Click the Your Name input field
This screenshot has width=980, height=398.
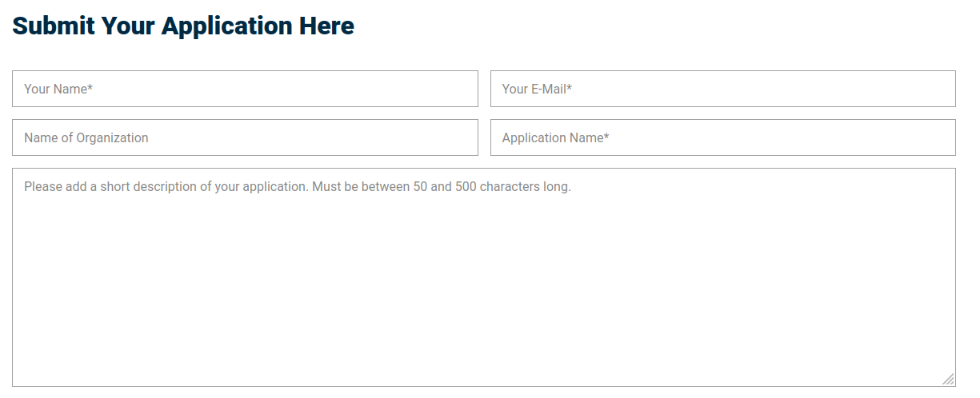click(x=245, y=89)
